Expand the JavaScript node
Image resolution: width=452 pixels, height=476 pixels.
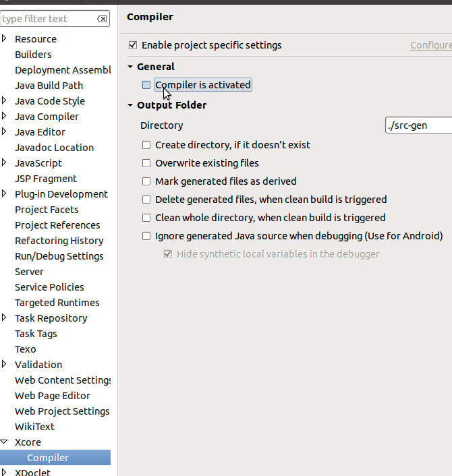(4, 162)
